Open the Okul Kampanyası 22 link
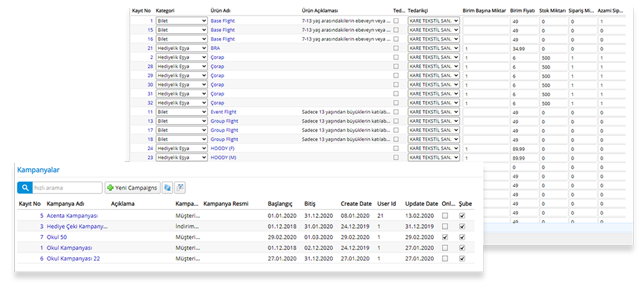The image size is (644, 287). click(73, 259)
